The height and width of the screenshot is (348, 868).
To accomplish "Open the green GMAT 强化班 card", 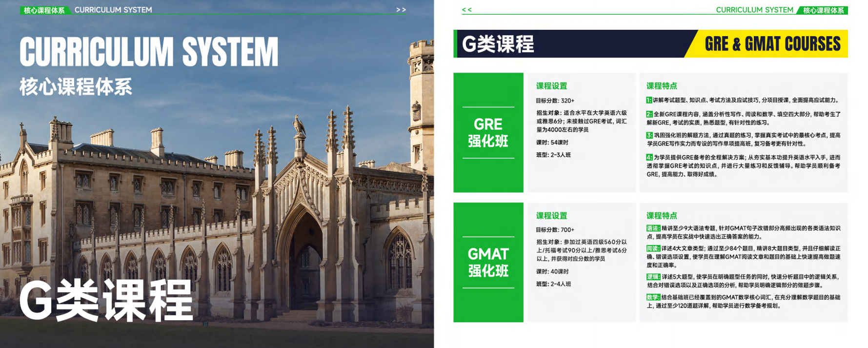I will [488, 263].
